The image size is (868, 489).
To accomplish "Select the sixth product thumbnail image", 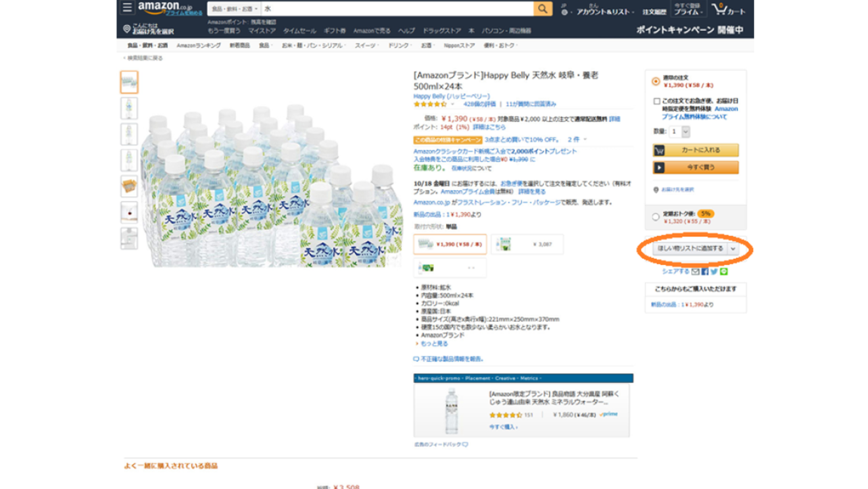I will (129, 212).
